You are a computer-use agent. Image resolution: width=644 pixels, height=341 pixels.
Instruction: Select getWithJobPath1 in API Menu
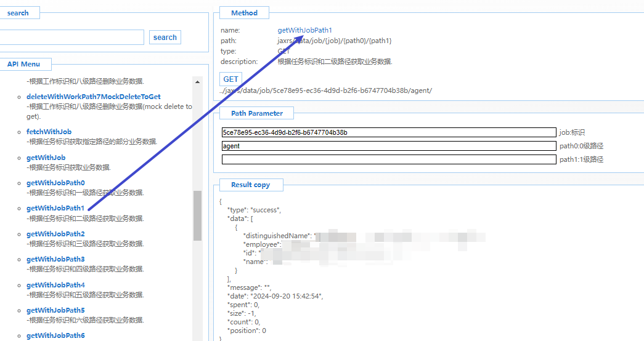(x=55, y=209)
